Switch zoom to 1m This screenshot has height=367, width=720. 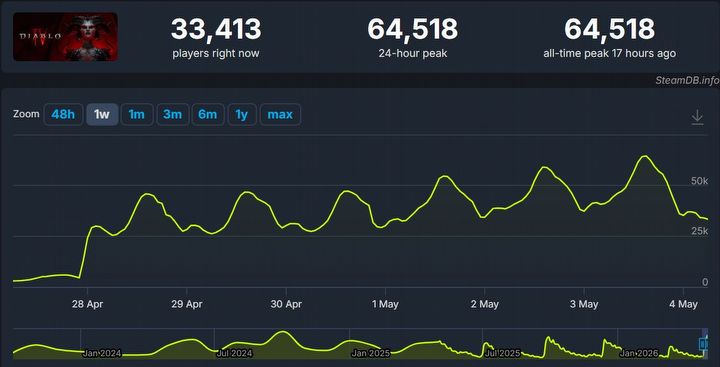pyautogui.click(x=137, y=114)
